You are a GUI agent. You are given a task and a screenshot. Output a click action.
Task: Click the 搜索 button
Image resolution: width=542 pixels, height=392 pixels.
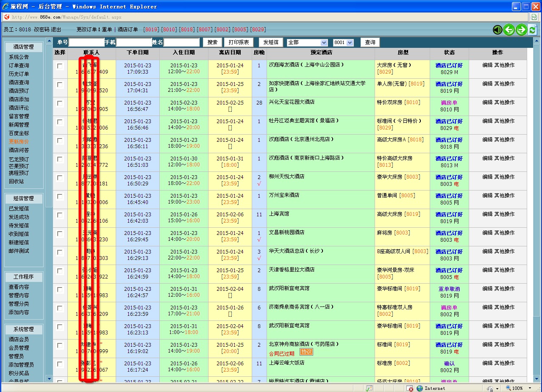tap(213, 42)
